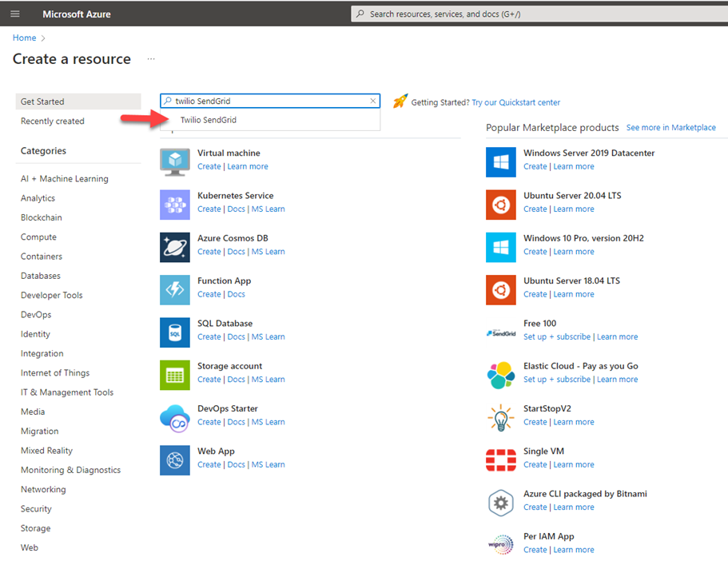Open AI + Machine Learning category
The width and height of the screenshot is (728, 565).
point(65,179)
